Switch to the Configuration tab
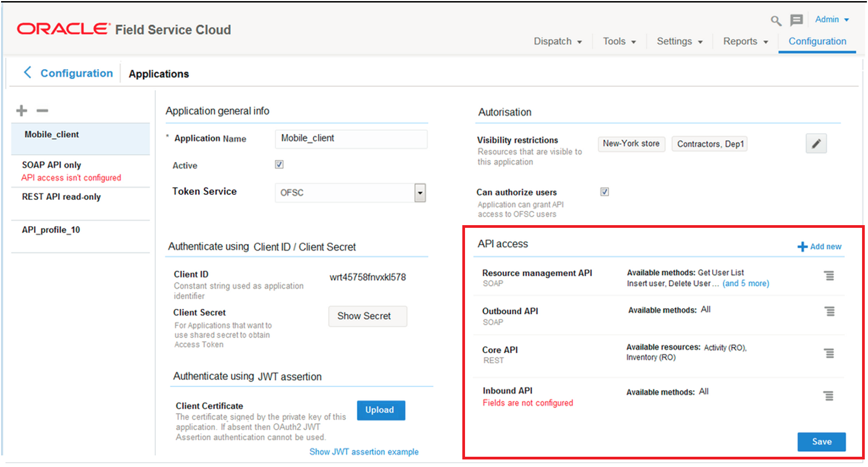The width and height of the screenshot is (868, 467). click(x=817, y=42)
